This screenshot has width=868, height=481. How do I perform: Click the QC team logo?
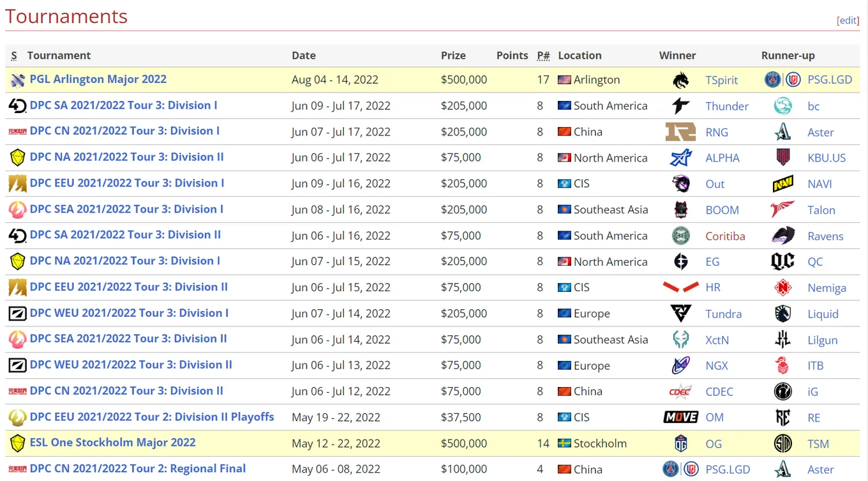point(783,261)
